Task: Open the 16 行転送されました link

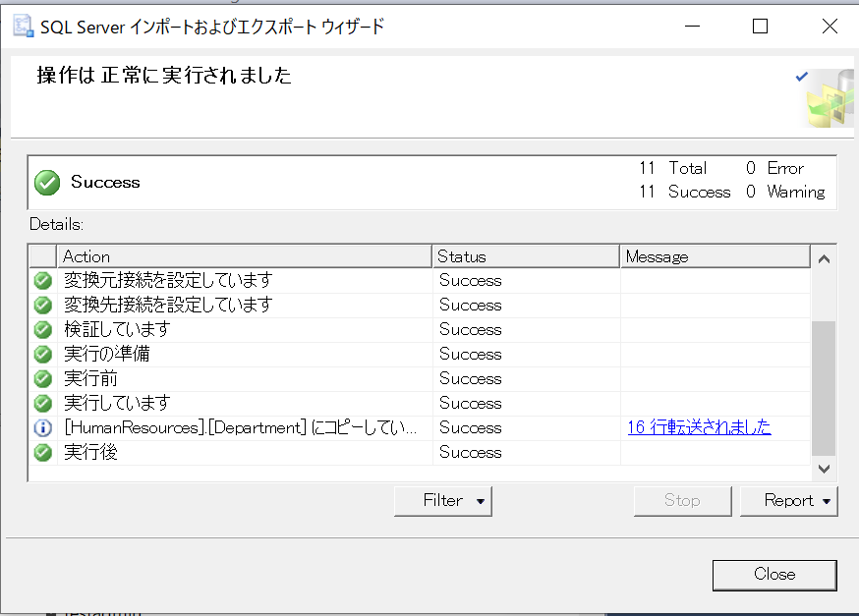Action: 700,427
